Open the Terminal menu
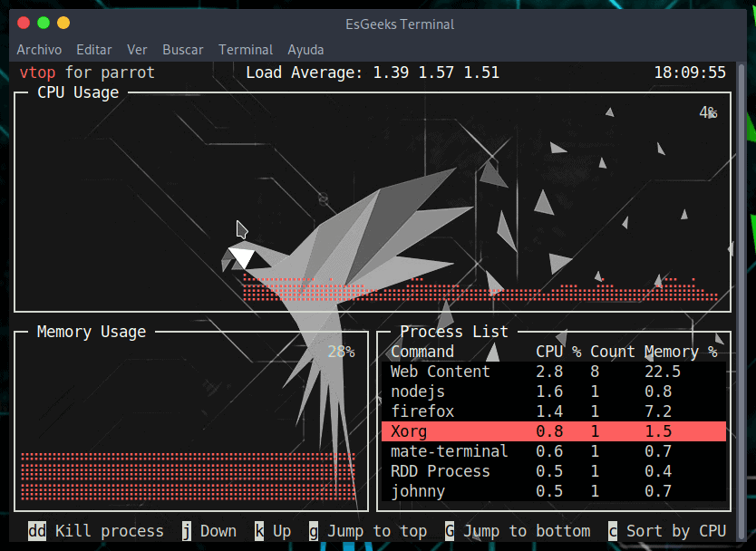Viewport: 756px width, 551px height. [x=246, y=50]
